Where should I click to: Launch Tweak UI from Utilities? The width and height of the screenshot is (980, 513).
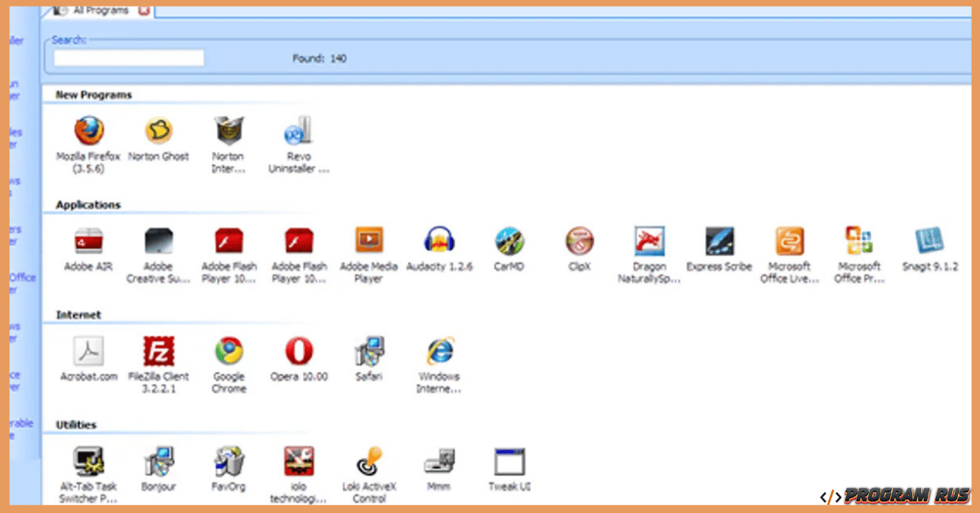point(509,462)
